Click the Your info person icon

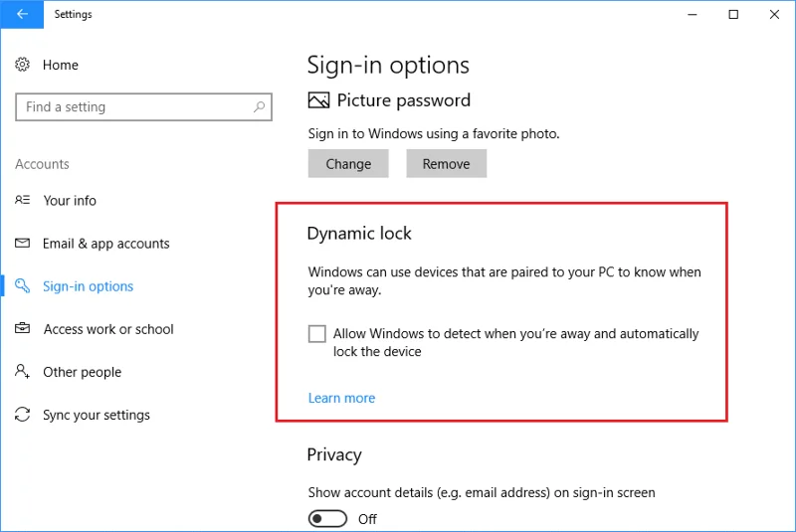[x=22, y=200]
